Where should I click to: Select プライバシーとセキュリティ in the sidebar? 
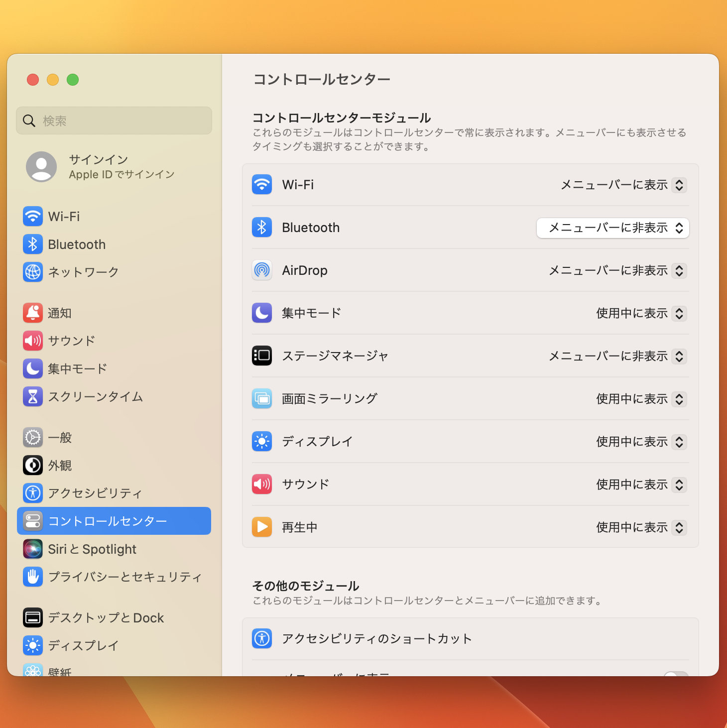124,577
